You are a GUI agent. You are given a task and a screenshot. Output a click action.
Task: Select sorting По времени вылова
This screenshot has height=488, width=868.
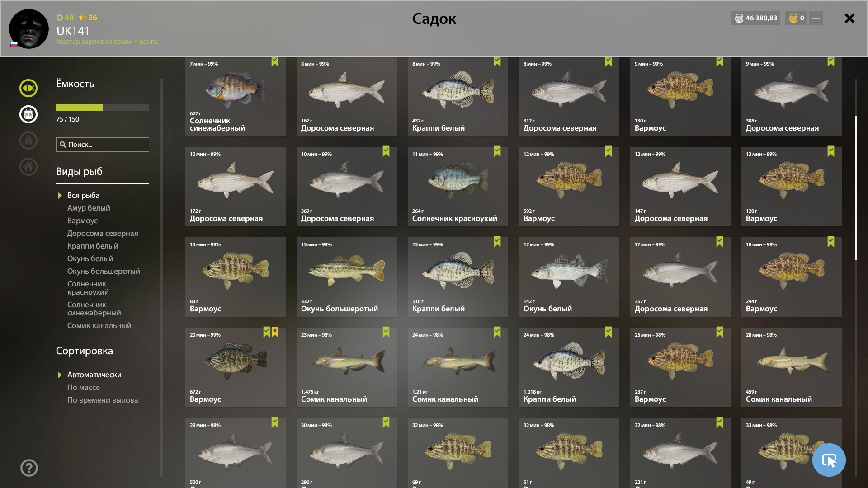click(x=103, y=400)
